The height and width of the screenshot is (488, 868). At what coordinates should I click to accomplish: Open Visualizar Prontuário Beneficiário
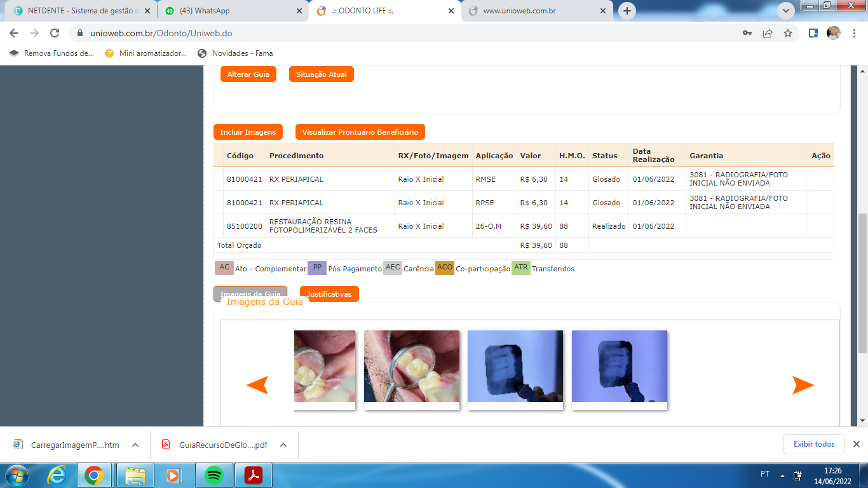click(360, 132)
